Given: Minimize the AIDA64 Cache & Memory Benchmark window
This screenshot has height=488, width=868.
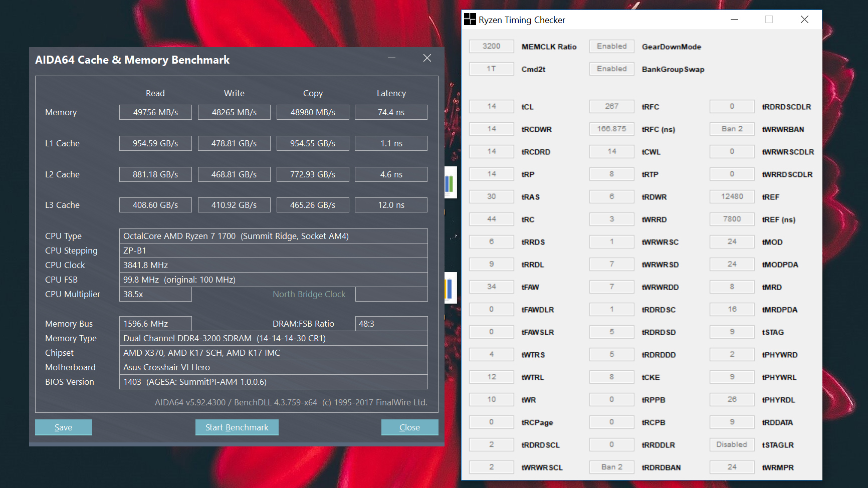Looking at the screenshot, I should [391, 58].
